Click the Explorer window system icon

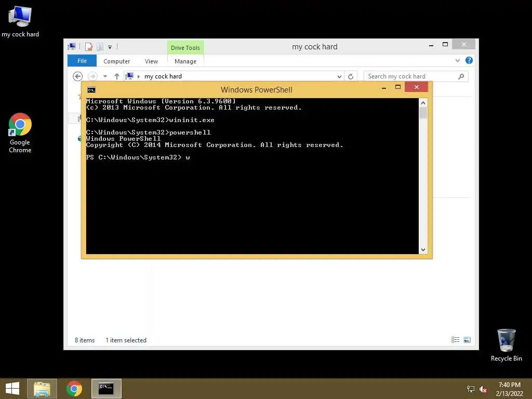(72, 46)
